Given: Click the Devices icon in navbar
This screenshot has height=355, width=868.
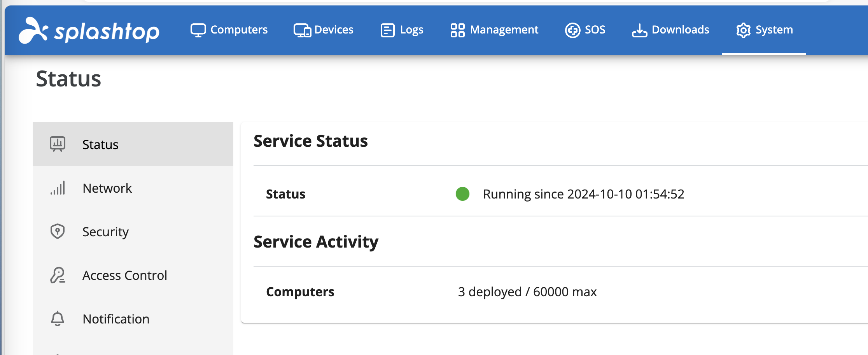Looking at the screenshot, I should (x=302, y=30).
